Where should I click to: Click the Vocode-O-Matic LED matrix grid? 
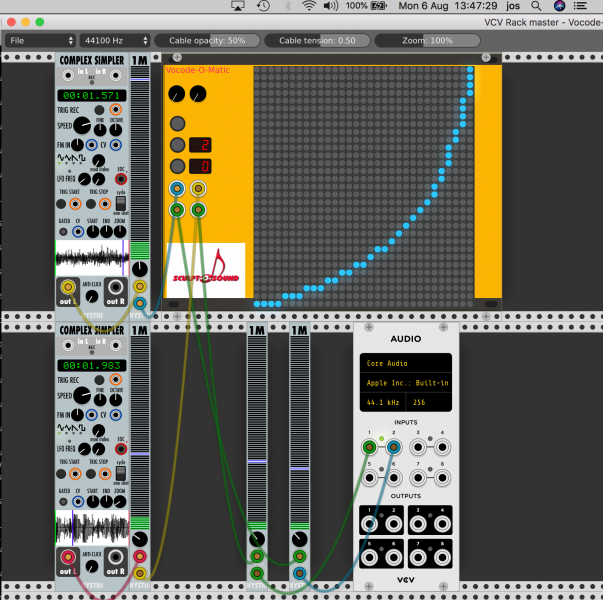pos(363,187)
